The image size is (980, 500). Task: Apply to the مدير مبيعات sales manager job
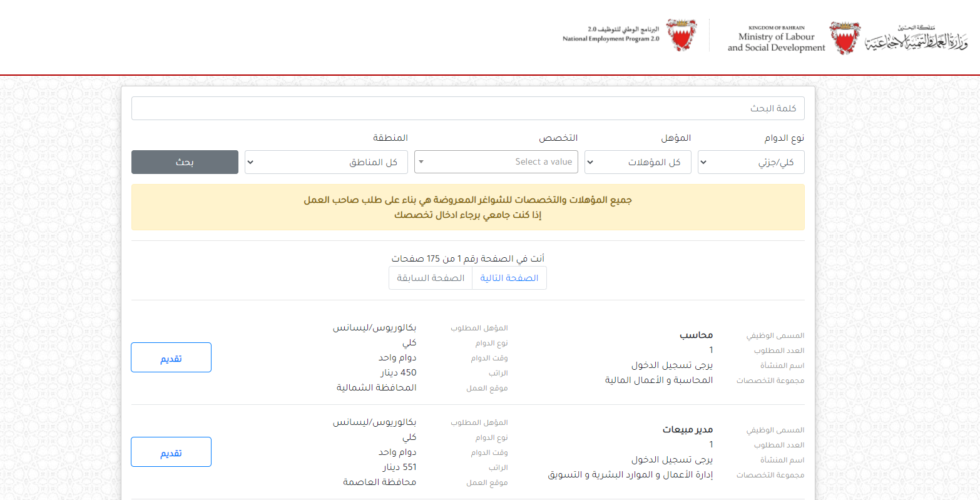coord(171,452)
